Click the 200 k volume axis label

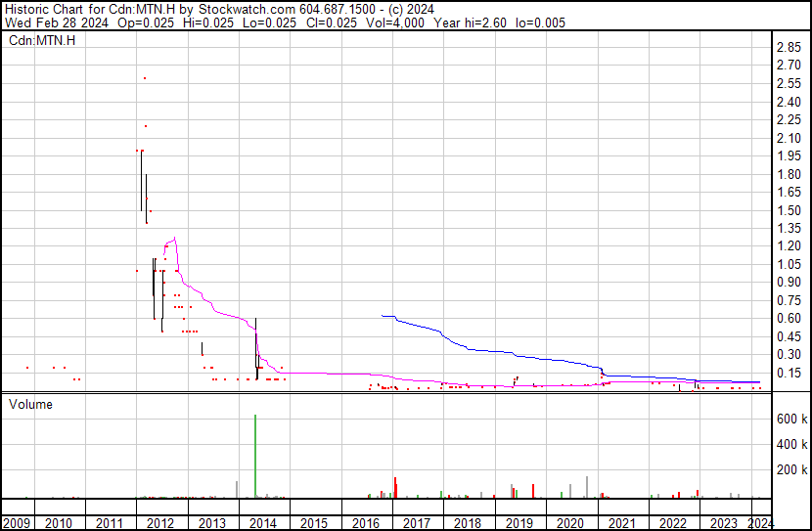pos(791,469)
